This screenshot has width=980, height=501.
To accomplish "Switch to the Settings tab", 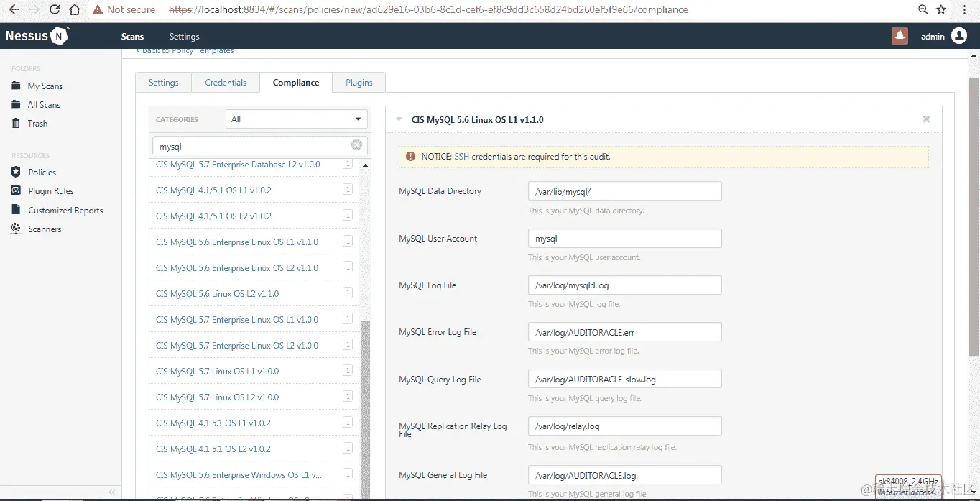I will click(163, 83).
